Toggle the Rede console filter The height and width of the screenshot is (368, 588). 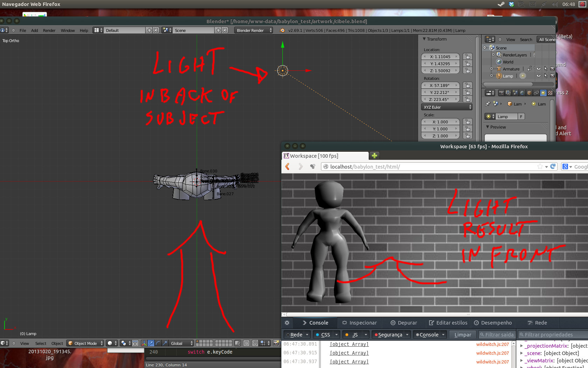click(294, 335)
